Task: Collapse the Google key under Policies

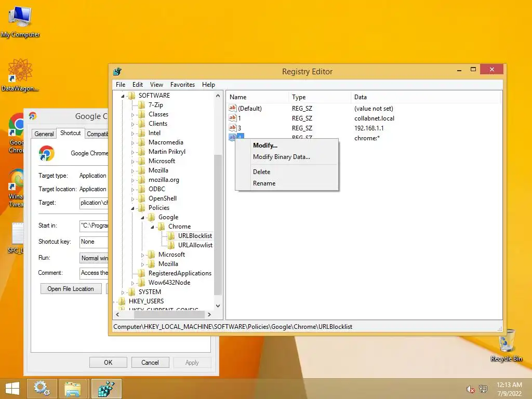Action: tap(142, 218)
